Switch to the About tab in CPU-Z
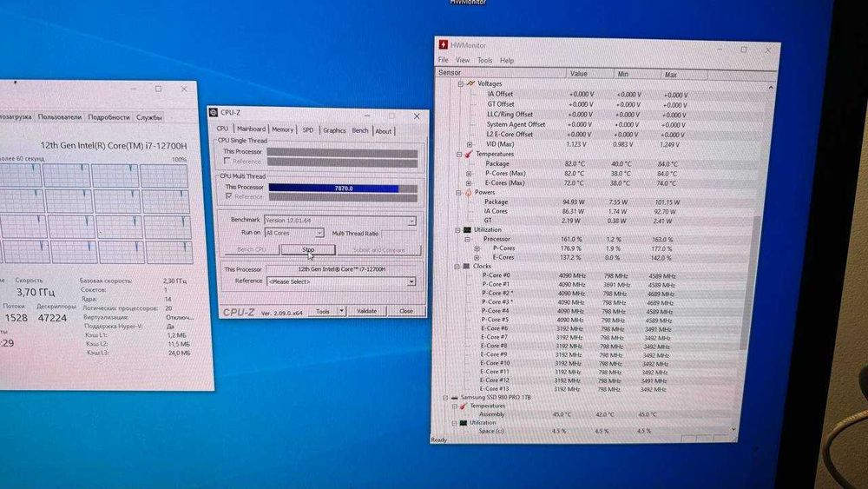 pyautogui.click(x=383, y=131)
